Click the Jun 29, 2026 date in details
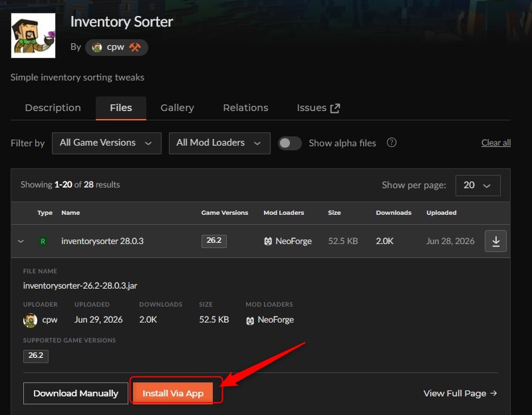This screenshot has height=415, width=532. pos(98,320)
